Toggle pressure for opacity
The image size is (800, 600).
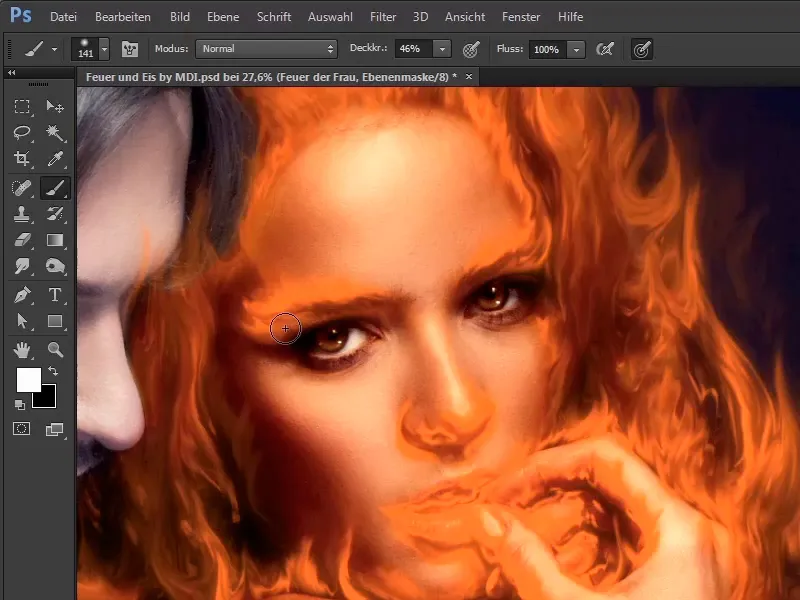pyautogui.click(x=471, y=49)
